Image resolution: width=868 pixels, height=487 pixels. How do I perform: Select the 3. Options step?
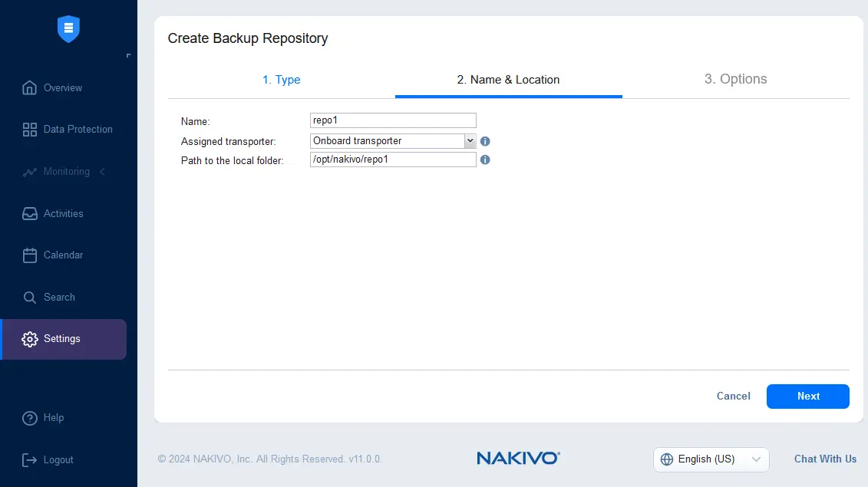coord(736,79)
